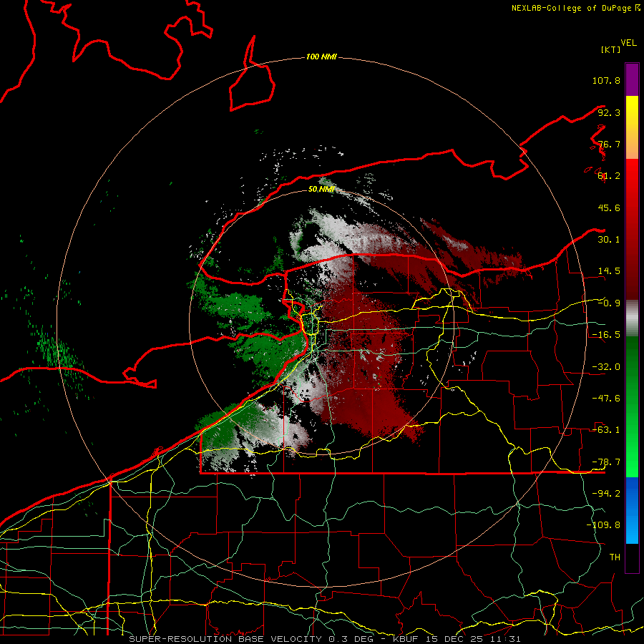Click the [KT] units label
The height and width of the screenshot is (644, 644).
[x=611, y=49]
